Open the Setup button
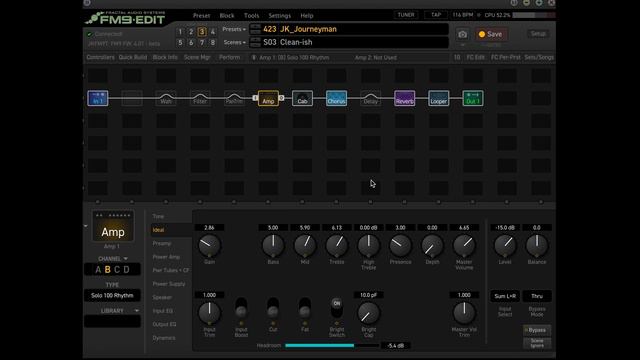This screenshot has width=640, height=360. pos(538,34)
